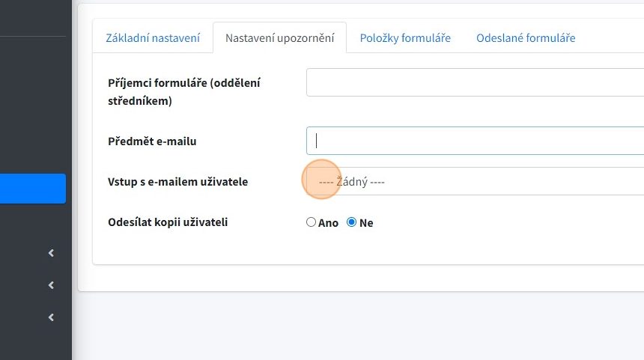Click the 'Ano' label text
Image resolution: width=644 pixels, height=360 pixels.
[329, 223]
